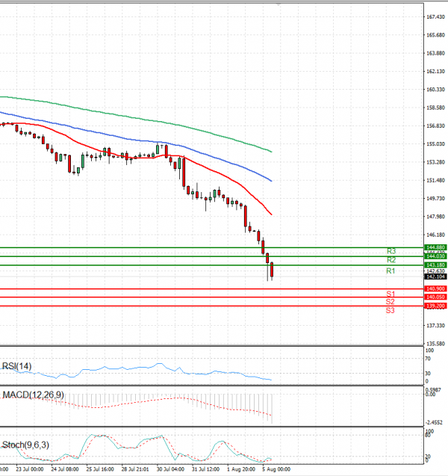
Task: Click the 24 Jul 08:00 time label
Action: point(65,469)
